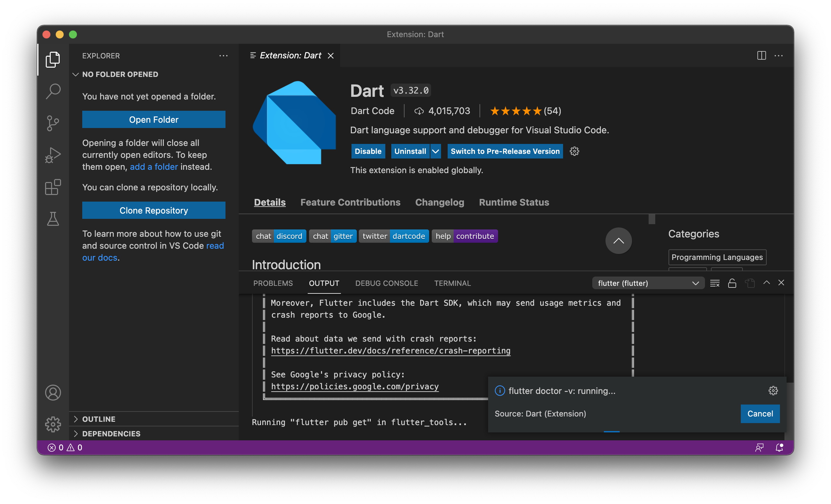The height and width of the screenshot is (504, 831).
Task: Open Uninstall button dropdown arrow
Action: [435, 152]
